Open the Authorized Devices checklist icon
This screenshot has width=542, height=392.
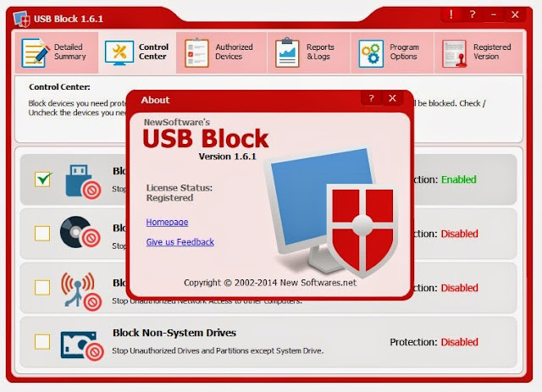196,52
